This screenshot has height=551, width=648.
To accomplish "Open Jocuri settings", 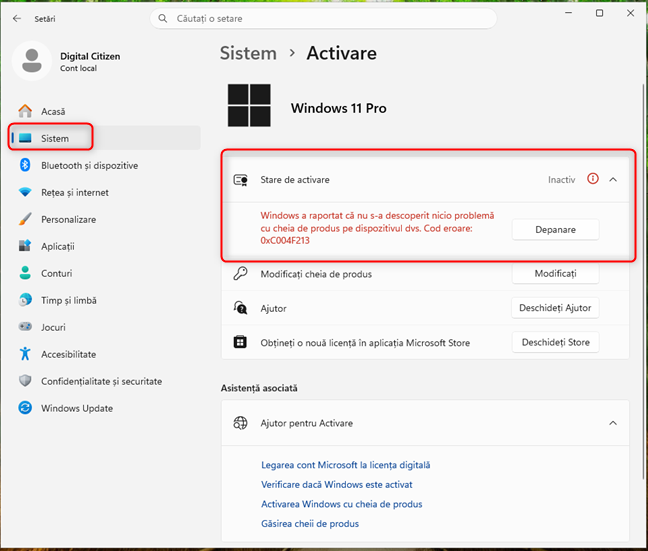I will click(105, 327).
